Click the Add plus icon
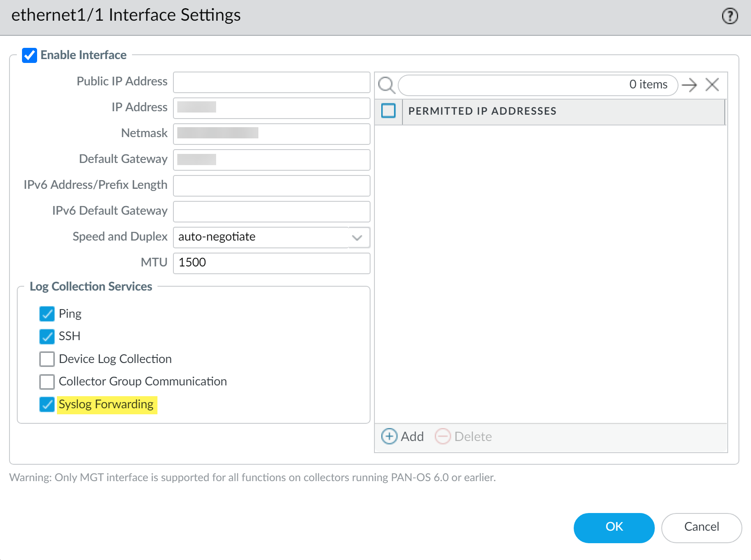The height and width of the screenshot is (560, 751). (x=389, y=436)
